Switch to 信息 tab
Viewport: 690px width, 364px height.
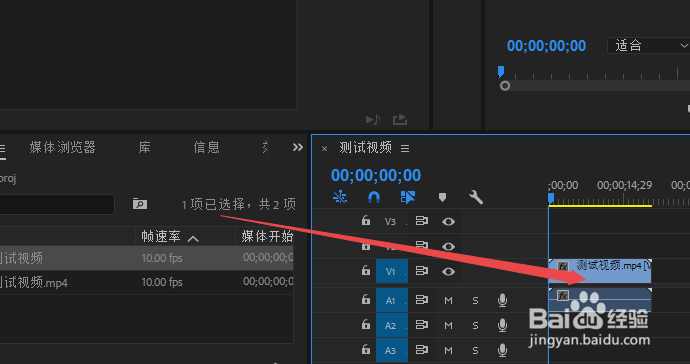coord(206,147)
